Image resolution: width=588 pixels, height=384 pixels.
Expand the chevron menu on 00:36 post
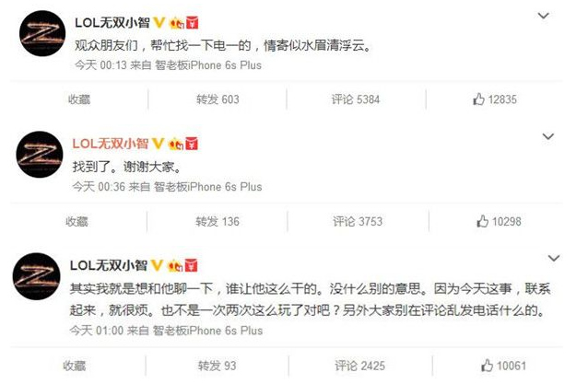[x=548, y=136]
